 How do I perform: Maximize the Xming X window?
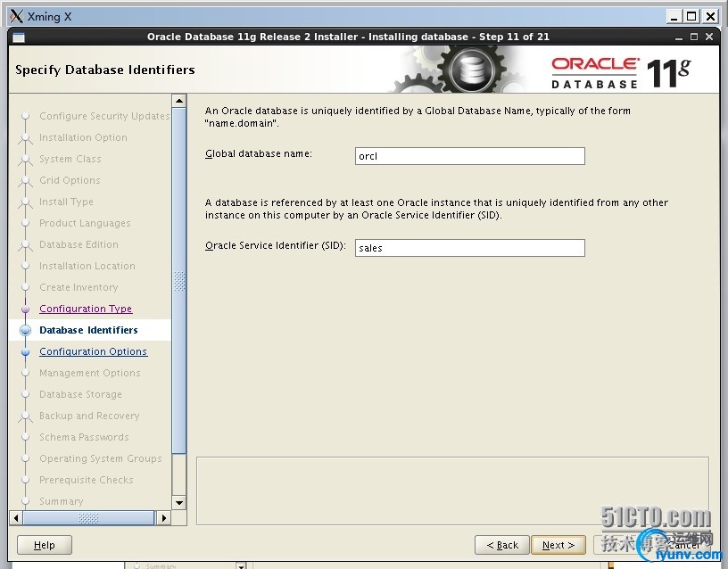[691, 17]
